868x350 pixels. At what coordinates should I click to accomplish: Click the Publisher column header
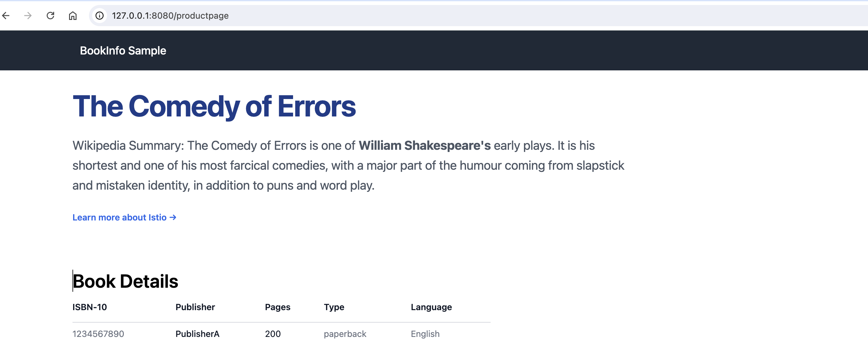click(195, 307)
